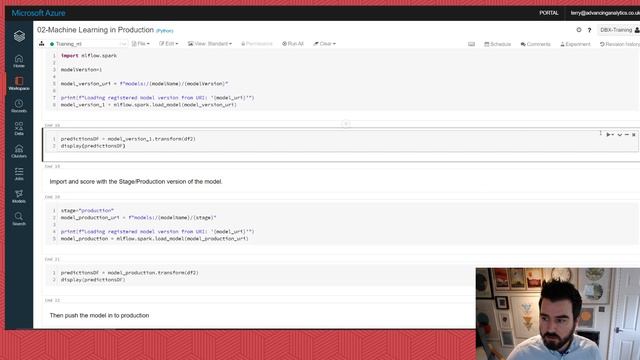Open Clusters in the sidebar

tap(19, 151)
